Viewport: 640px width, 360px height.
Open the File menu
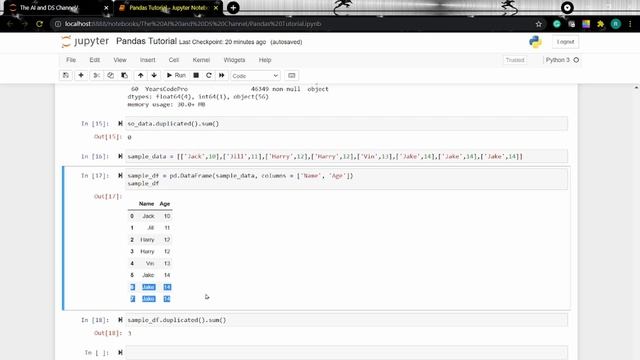click(x=71, y=60)
